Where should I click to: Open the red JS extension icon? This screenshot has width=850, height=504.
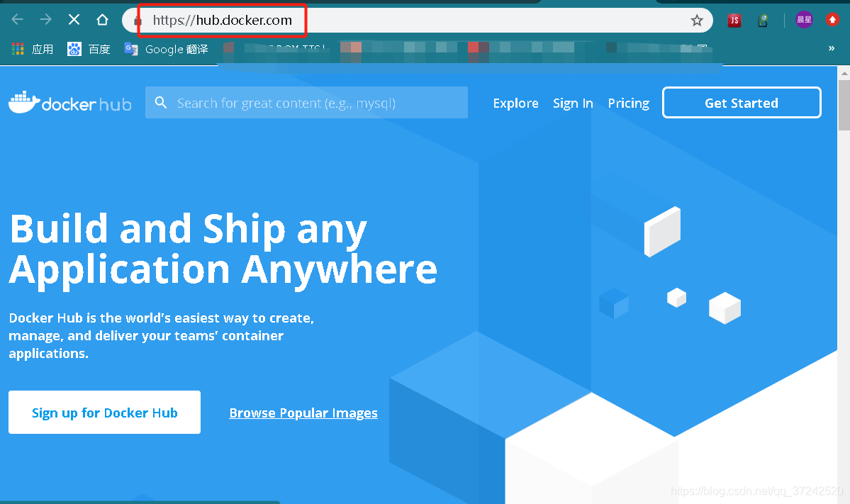point(734,21)
